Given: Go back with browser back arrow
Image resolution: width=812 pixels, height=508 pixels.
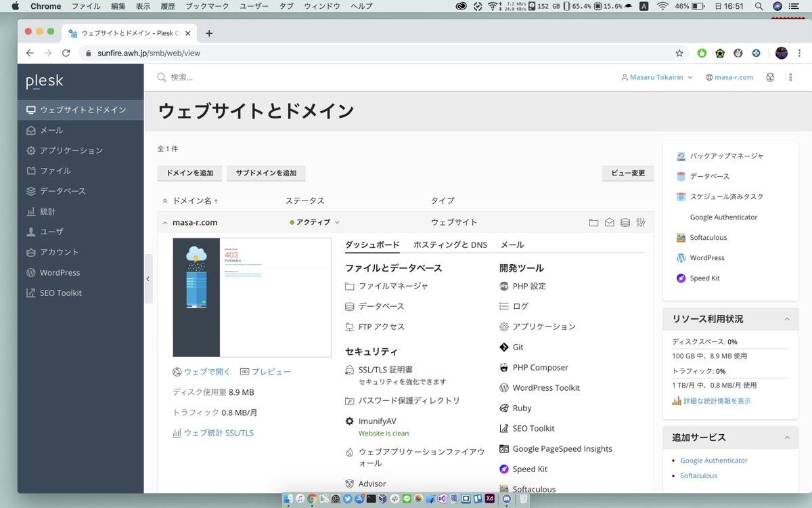Looking at the screenshot, I should pos(30,53).
